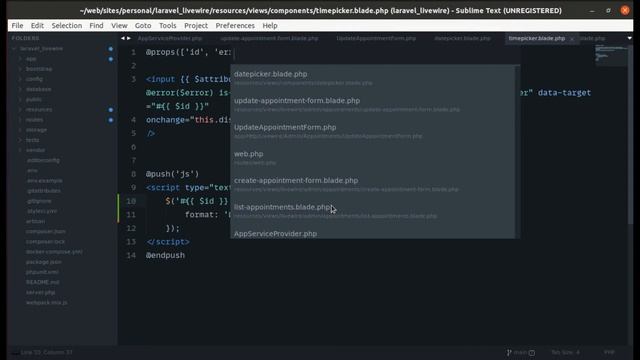Choose list-appointments.blade.php in Goto list
640x360 pixels.
point(373,211)
